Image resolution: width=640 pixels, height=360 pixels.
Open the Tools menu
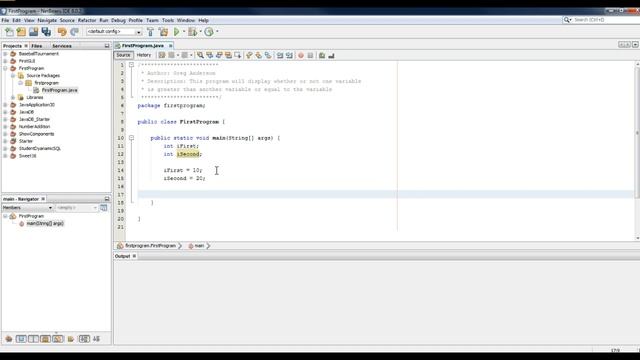(x=168, y=20)
